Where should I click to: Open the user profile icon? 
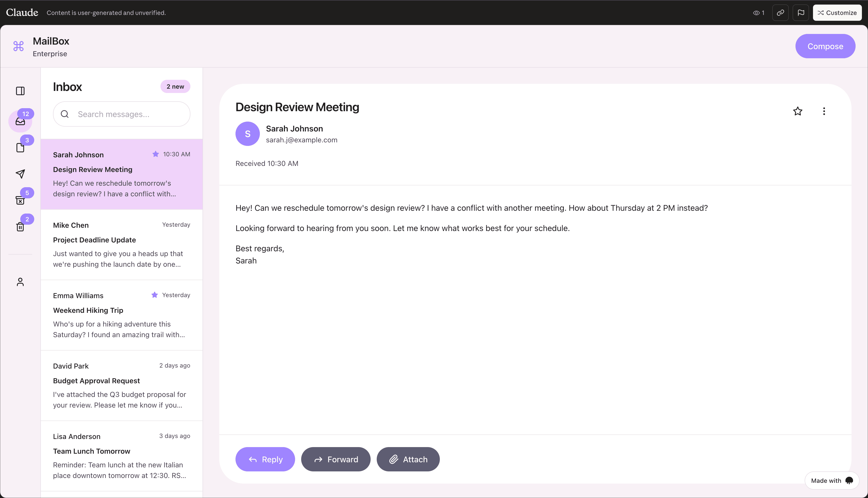point(20,282)
